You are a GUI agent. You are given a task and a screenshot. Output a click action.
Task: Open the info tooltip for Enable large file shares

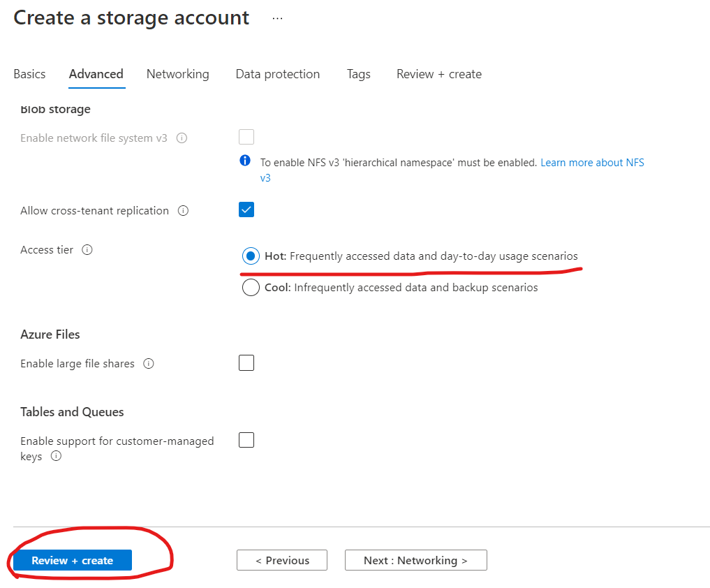click(148, 363)
